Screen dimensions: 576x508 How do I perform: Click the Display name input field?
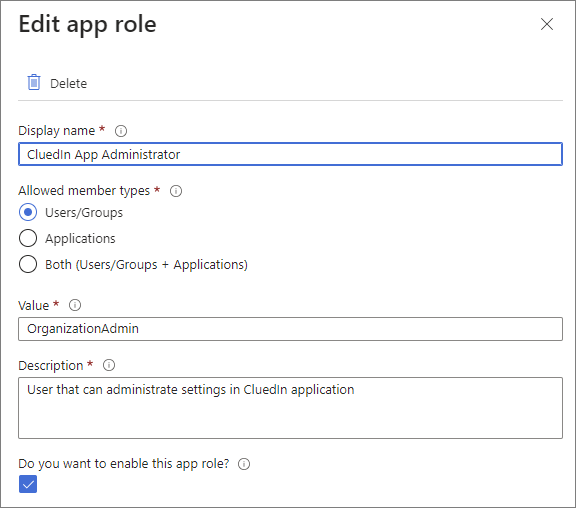[290, 154]
